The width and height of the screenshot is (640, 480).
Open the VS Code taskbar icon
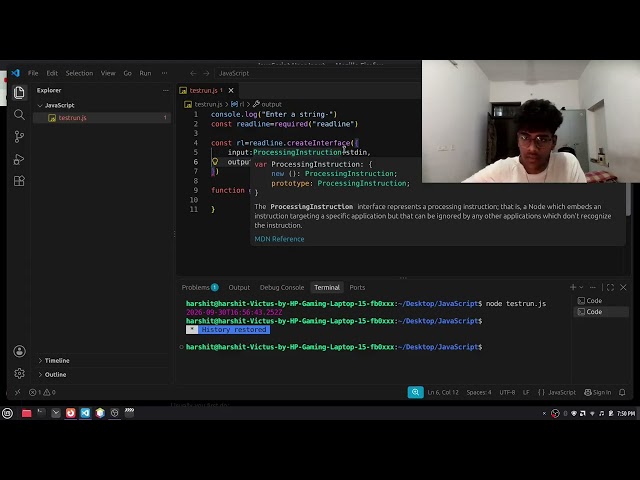[85, 413]
